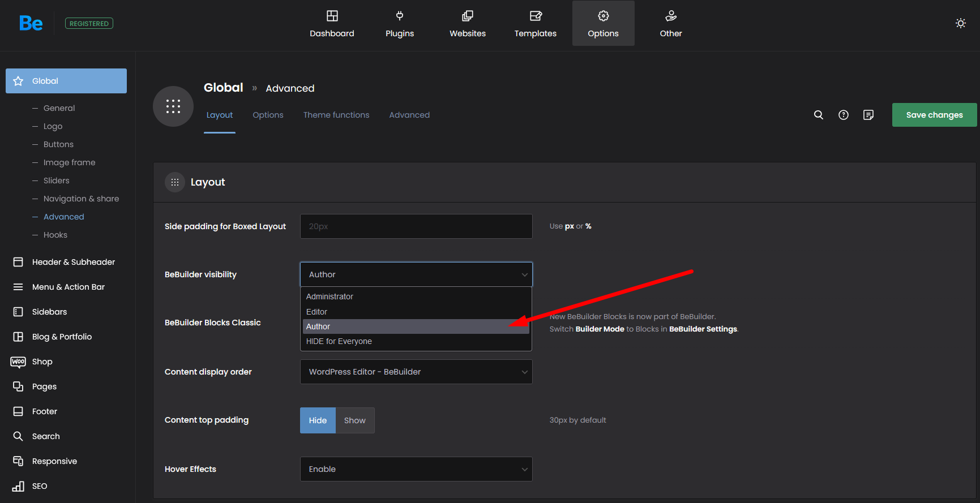This screenshot has height=503, width=980.
Task: Choose Author in the dropdown list
Action: point(416,326)
